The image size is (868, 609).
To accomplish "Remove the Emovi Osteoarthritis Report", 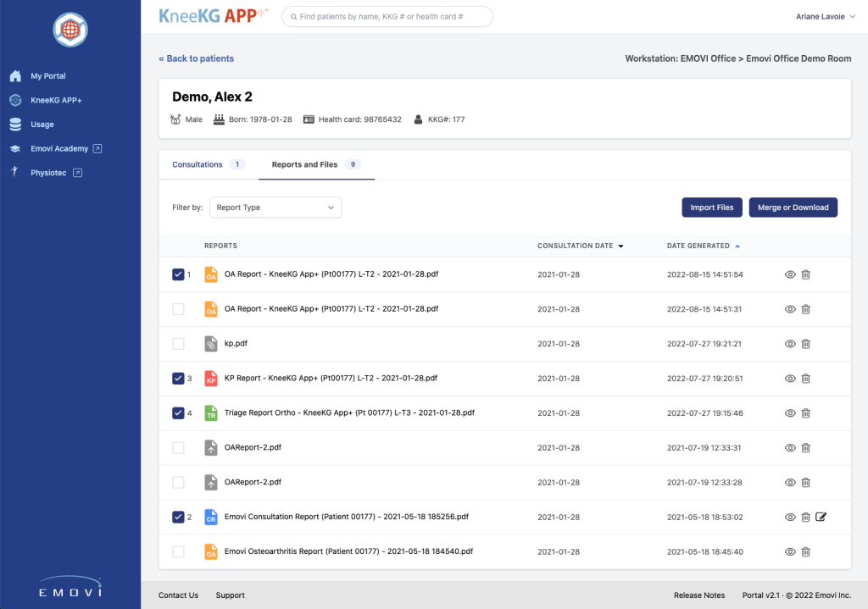I will tap(806, 551).
